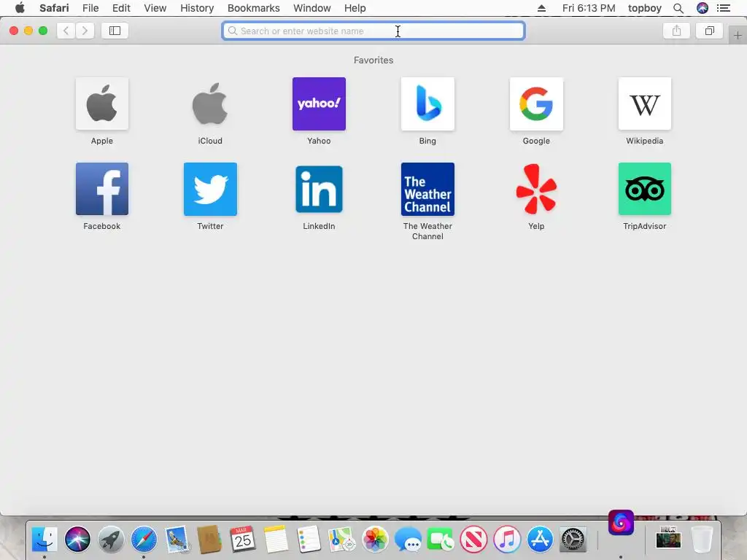747x560 pixels.
Task: Open Reminders from the Dock
Action: [309, 539]
